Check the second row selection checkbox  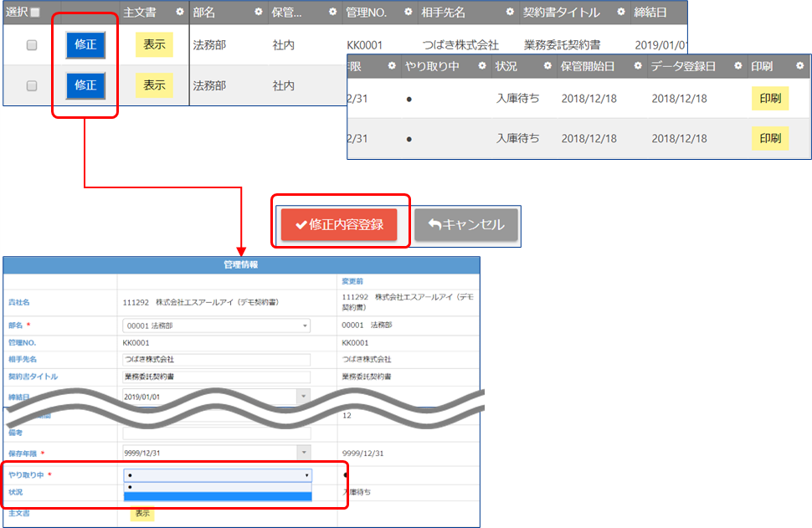point(32,85)
